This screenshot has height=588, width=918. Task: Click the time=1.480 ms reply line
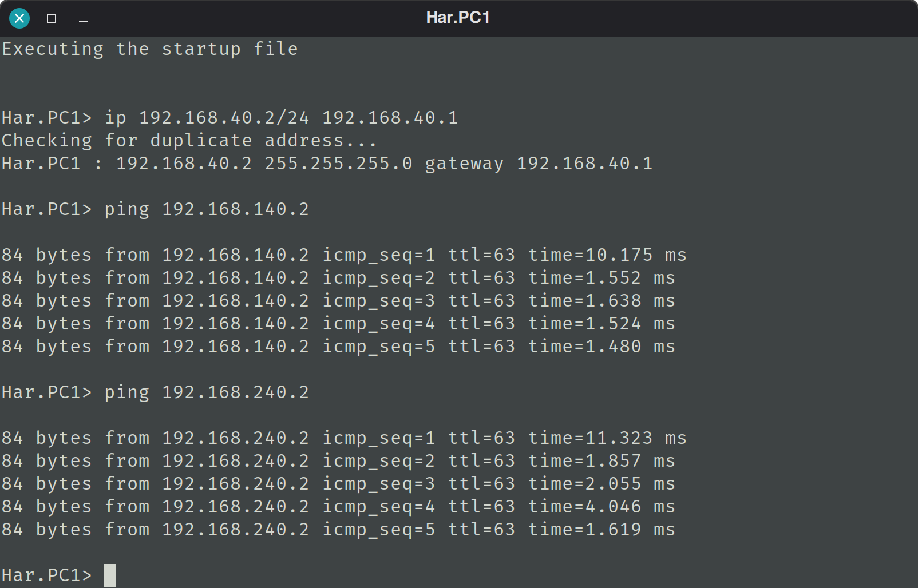point(338,347)
